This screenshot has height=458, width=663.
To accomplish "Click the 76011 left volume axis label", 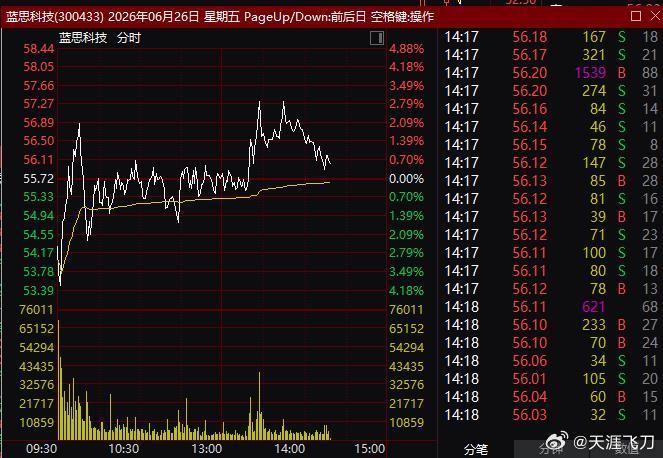I will tap(36, 310).
